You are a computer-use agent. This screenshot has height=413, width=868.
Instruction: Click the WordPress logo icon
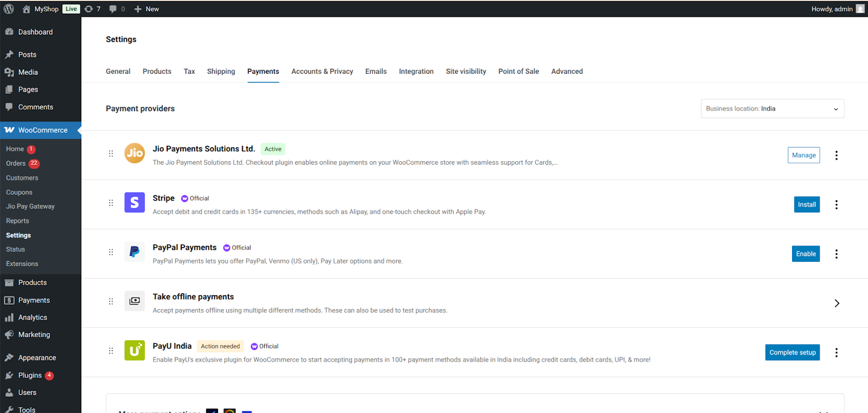coord(9,9)
